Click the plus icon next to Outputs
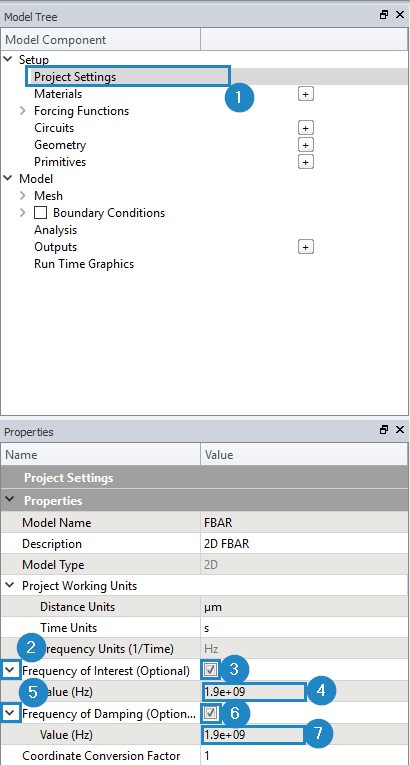 coord(306,247)
